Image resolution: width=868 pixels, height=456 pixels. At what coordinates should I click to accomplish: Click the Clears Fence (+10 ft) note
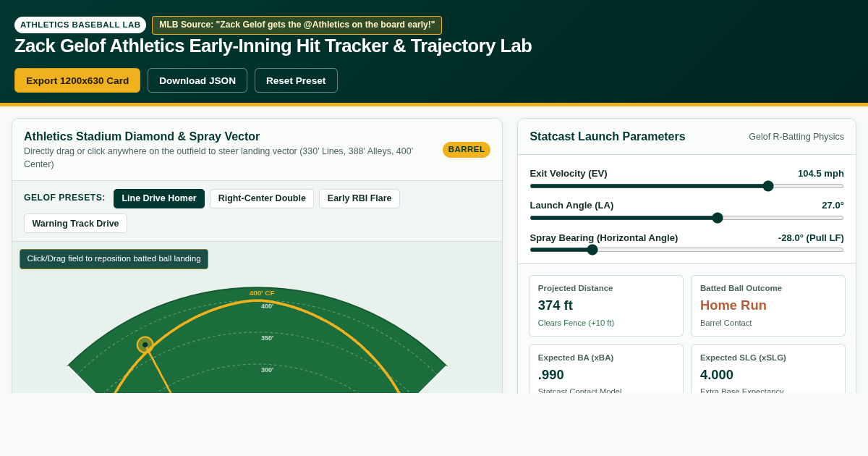[x=576, y=323]
